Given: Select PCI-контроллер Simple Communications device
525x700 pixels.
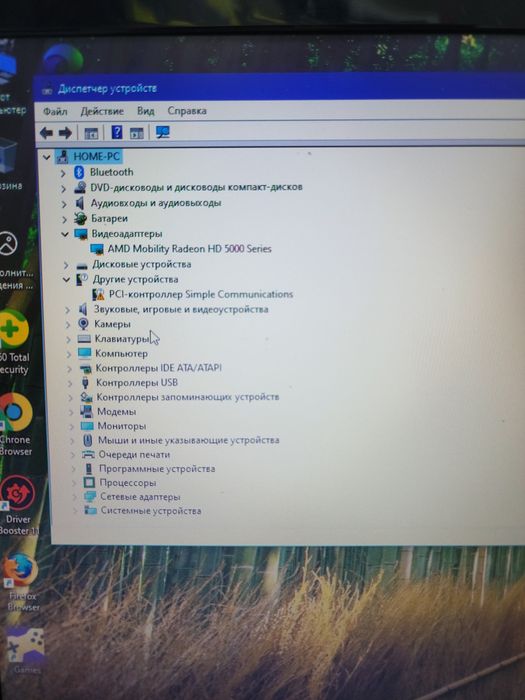Looking at the screenshot, I should click(201, 295).
